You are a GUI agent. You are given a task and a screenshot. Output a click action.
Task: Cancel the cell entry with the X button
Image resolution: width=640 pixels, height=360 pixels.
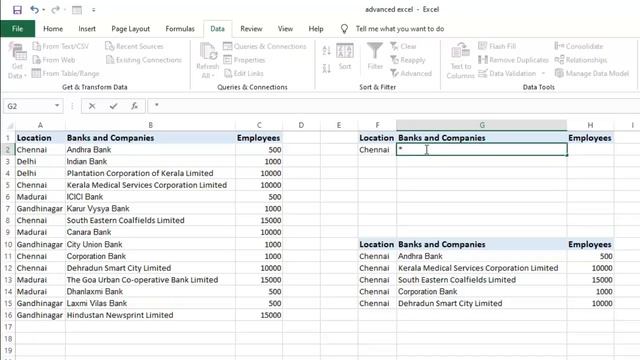[92, 106]
